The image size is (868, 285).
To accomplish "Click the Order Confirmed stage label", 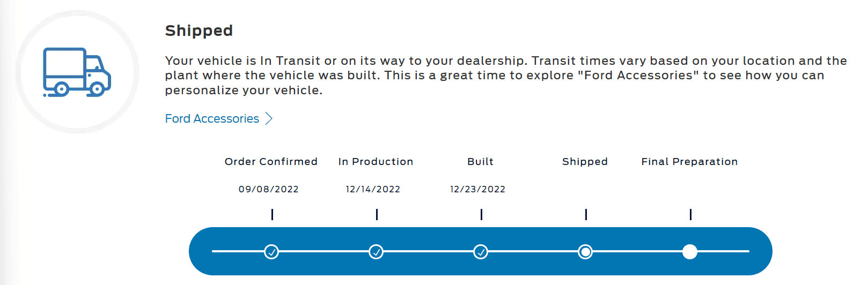I will pyautogui.click(x=271, y=162).
